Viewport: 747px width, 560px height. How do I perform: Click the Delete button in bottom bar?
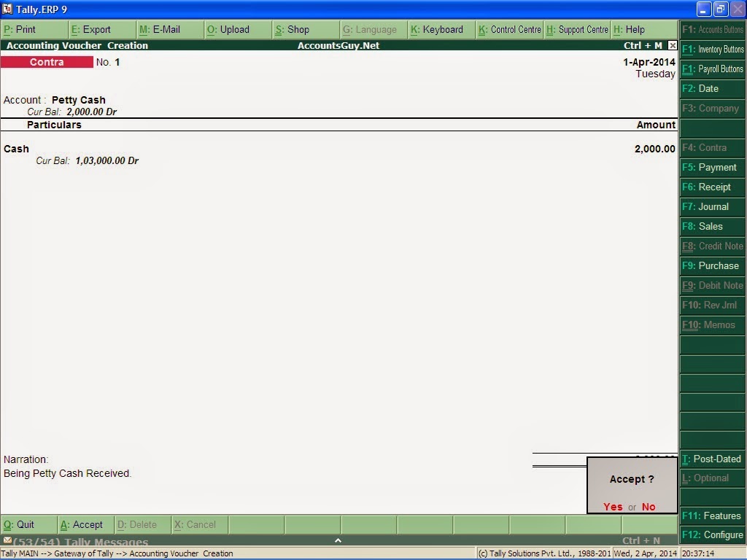[142, 525]
